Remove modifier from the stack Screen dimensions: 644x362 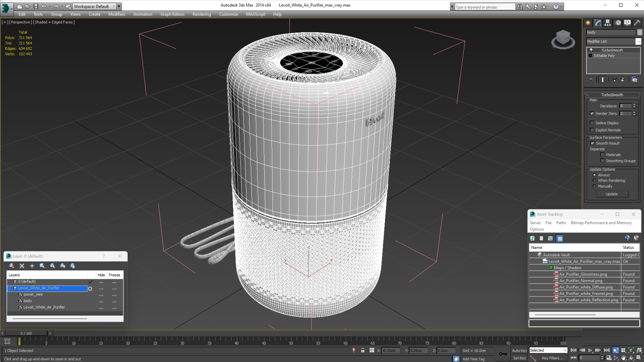(623, 79)
